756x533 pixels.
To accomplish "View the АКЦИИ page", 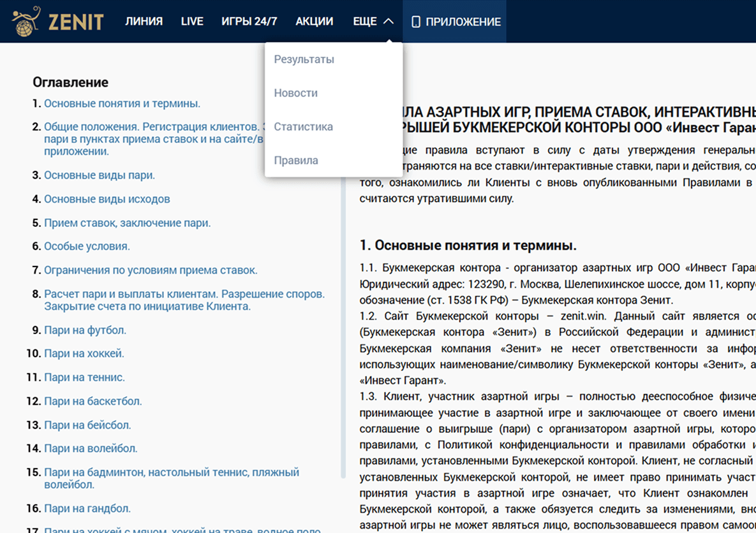I will click(x=314, y=20).
